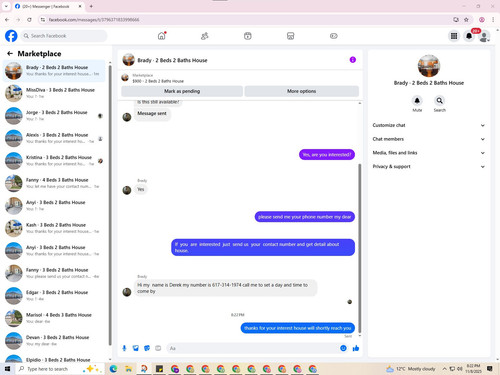The height and width of the screenshot is (375, 500).
Task: Open the Fanny - 3 Beds 2 Baths conversation
Action: point(54,273)
